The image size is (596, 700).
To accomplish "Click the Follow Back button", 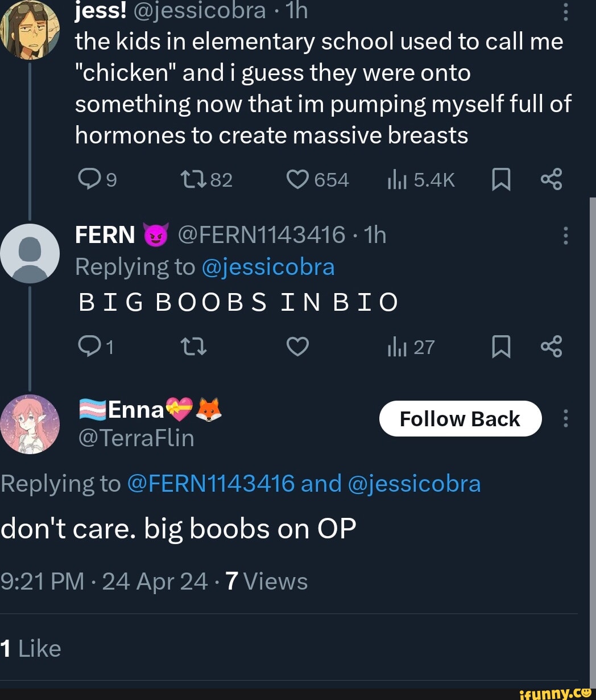I will pyautogui.click(x=460, y=419).
